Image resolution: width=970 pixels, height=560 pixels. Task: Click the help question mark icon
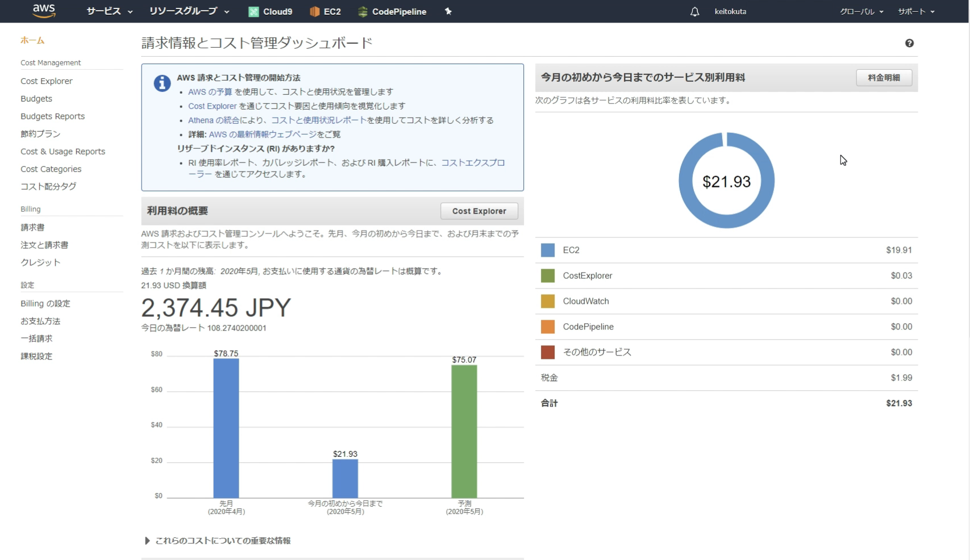point(909,43)
